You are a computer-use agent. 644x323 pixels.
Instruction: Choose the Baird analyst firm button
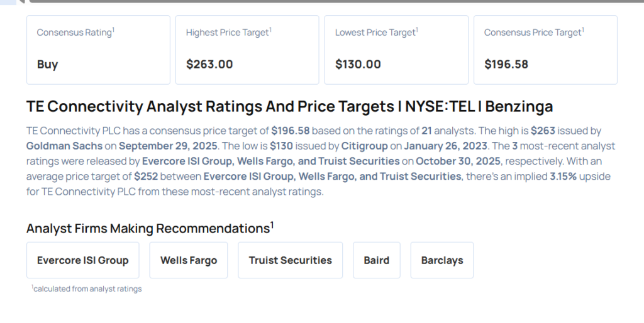point(376,260)
